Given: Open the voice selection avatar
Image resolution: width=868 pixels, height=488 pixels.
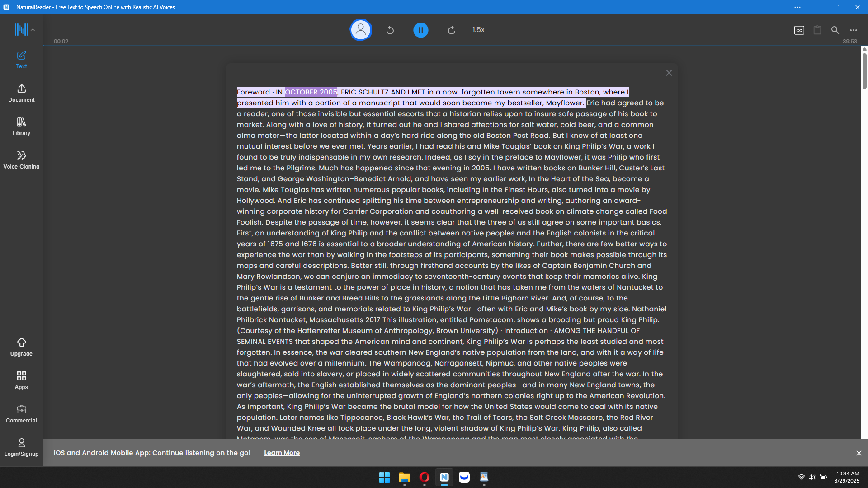Looking at the screenshot, I should pos(361,30).
